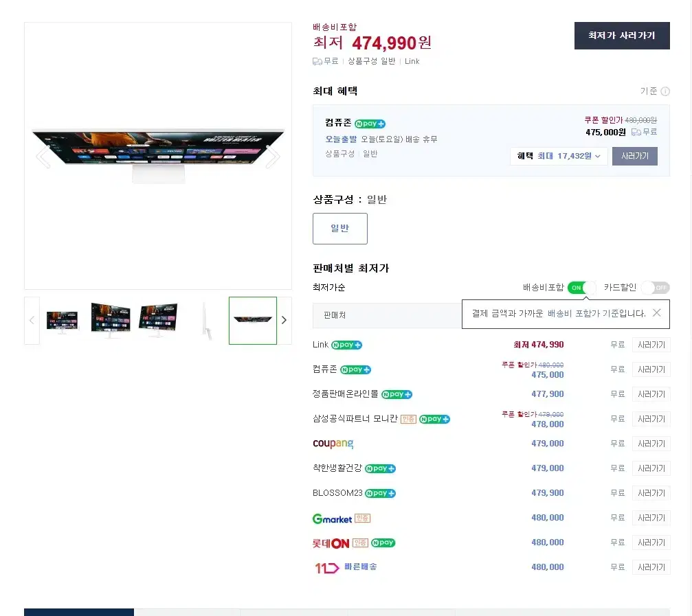Click the Coupang logo
This screenshot has height=616, width=692.
pos(333,444)
